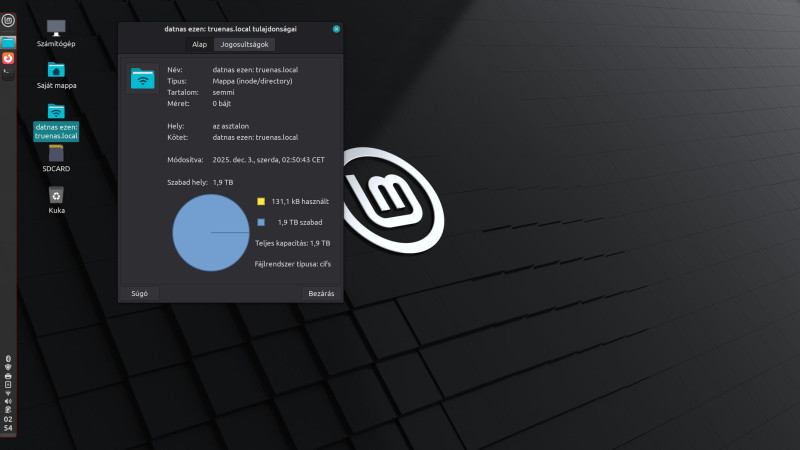Open the Linux Mint start menu
Viewport: 800px width, 450px height.
point(8,20)
